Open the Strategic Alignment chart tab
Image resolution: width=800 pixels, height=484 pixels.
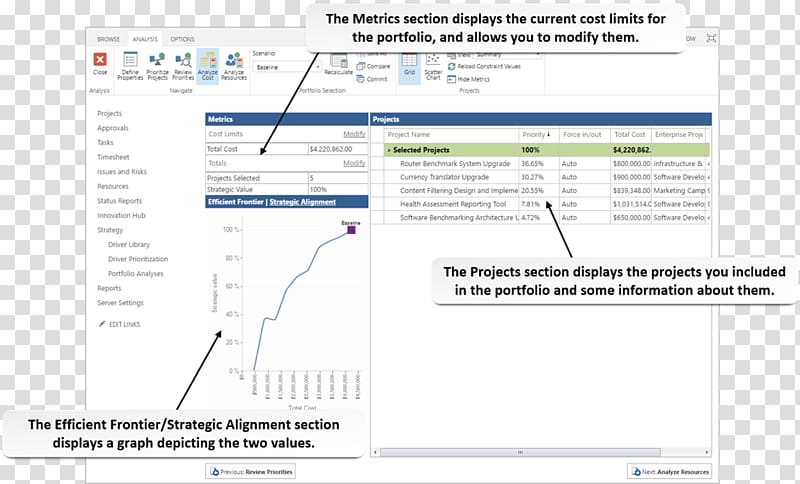302,202
